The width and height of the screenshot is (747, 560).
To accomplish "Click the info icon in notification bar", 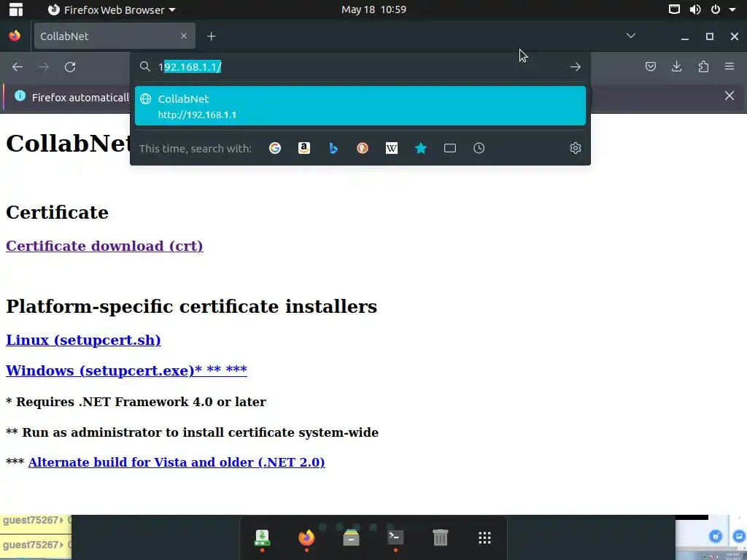I will point(20,96).
